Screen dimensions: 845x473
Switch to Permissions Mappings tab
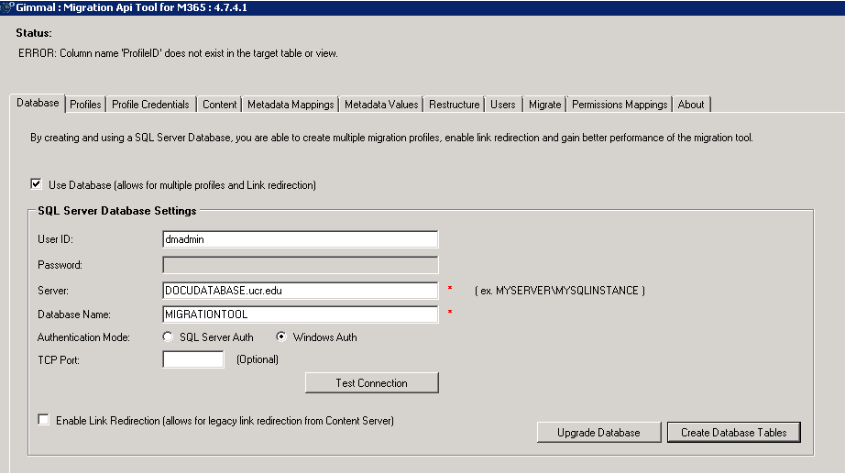619,104
